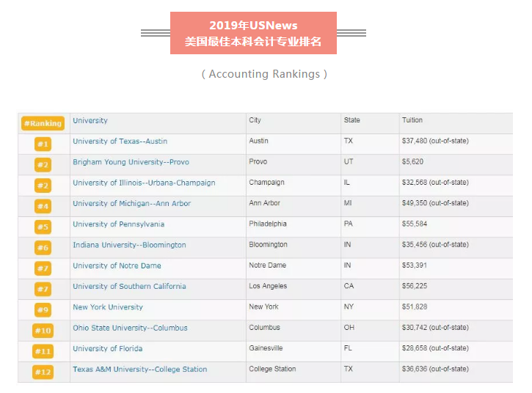Open Ohio State University--Columbus link
The width and height of the screenshot is (532, 393).
130,328
